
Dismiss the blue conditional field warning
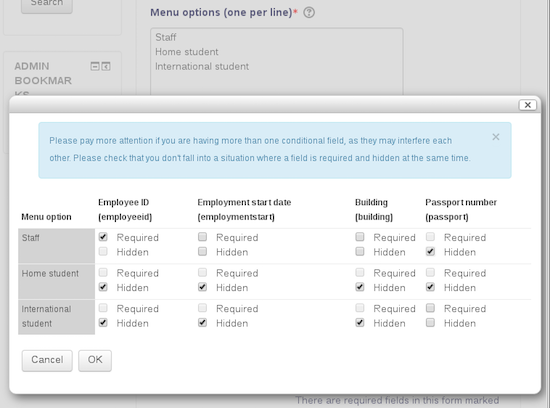[x=496, y=137]
